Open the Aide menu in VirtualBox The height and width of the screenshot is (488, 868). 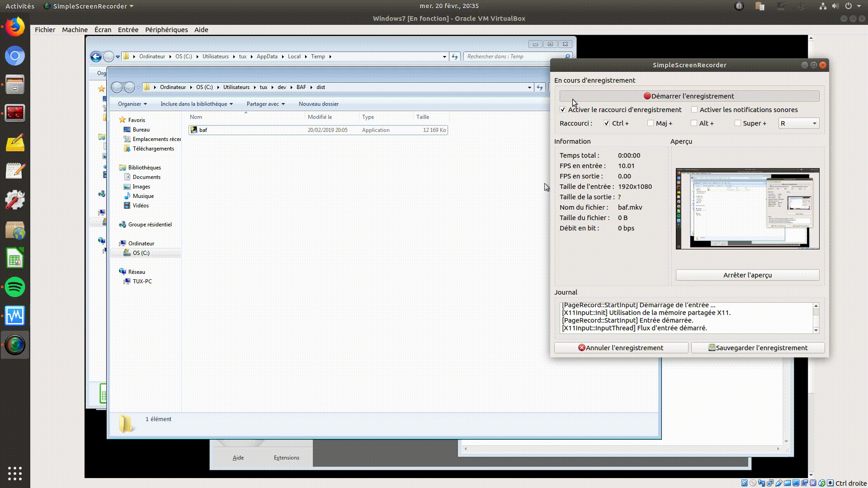pos(201,30)
